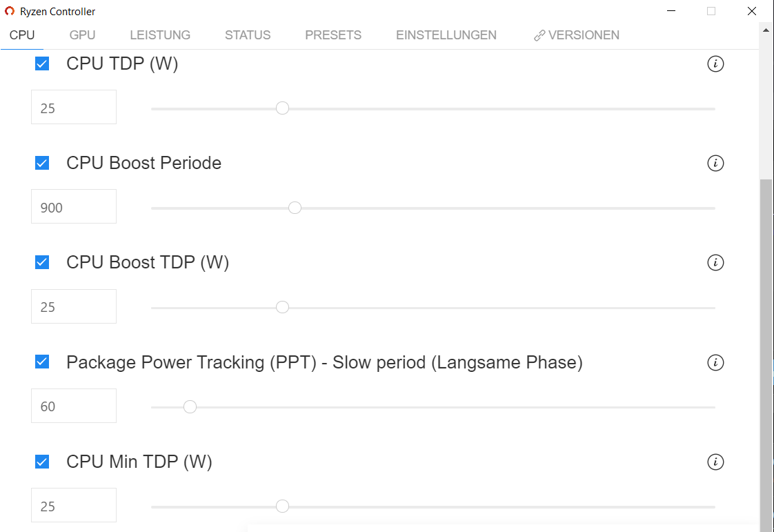Open info icon for CPU Boost Periode

(x=715, y=164)
